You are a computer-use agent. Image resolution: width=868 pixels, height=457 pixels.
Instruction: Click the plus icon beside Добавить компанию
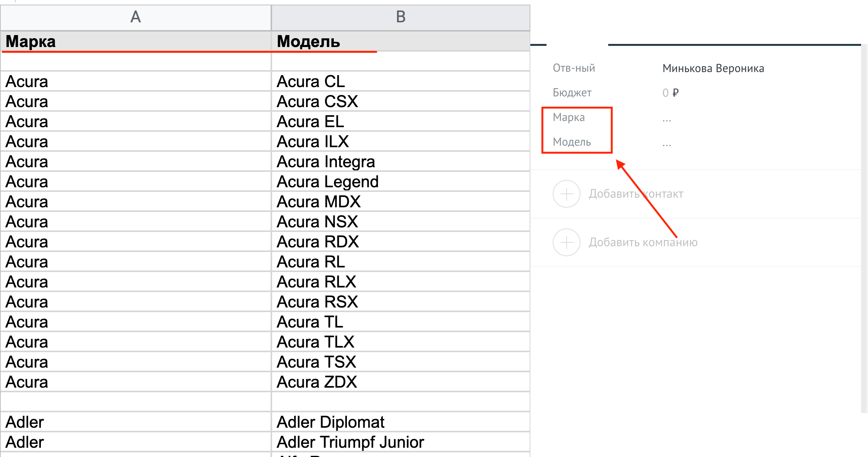(566, 242)
